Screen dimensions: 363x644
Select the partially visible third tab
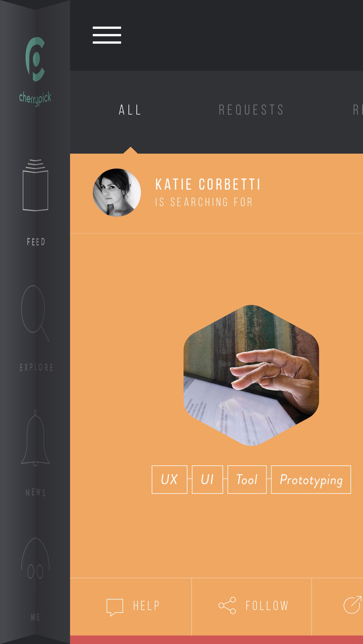point(358,110)
